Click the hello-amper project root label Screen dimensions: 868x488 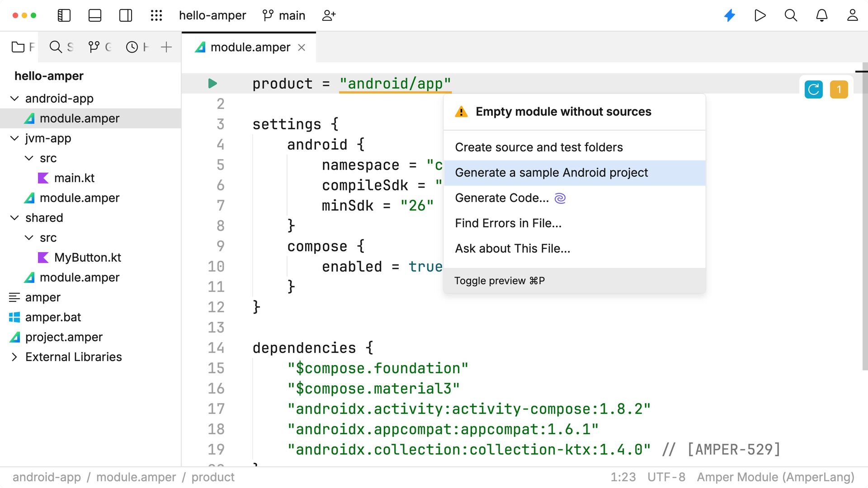[x=49, y=76]
